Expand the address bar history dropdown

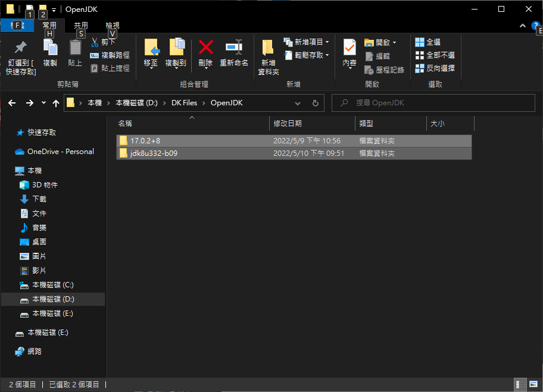(x=298, y=103)
